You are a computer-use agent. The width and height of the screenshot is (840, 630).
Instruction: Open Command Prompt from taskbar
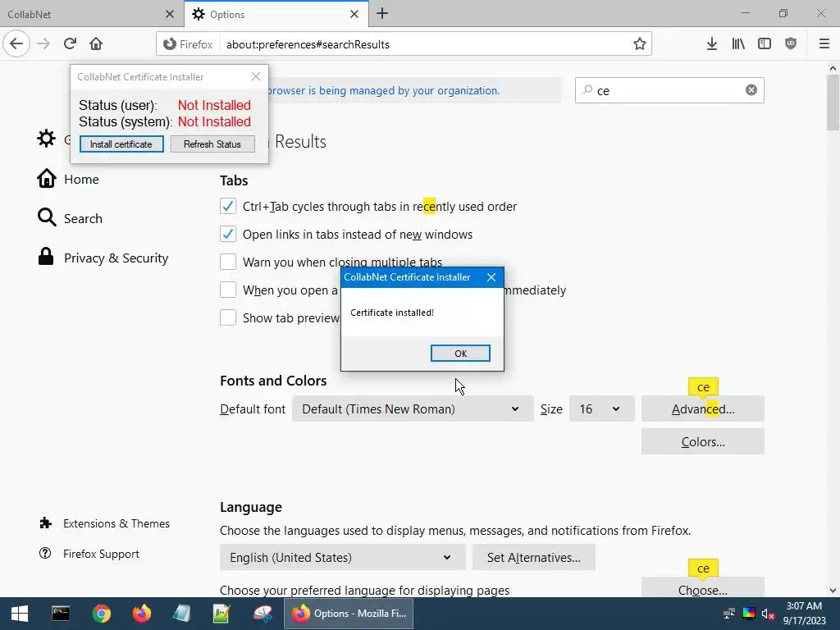coord(61,614)
